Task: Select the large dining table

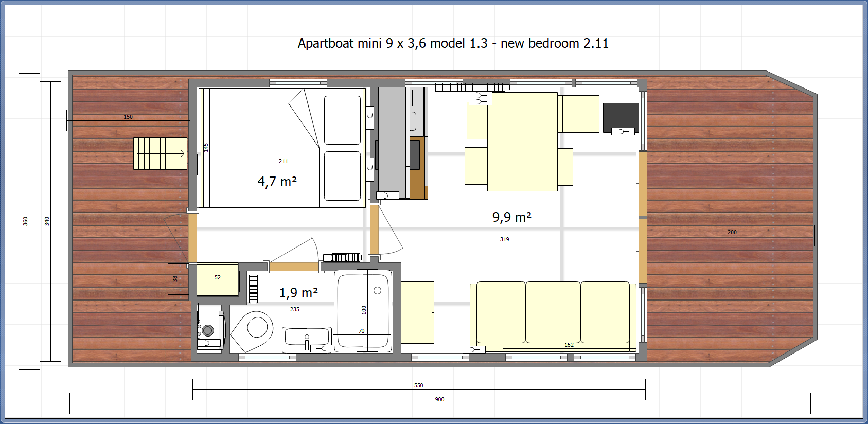Action: click(522, 142)
